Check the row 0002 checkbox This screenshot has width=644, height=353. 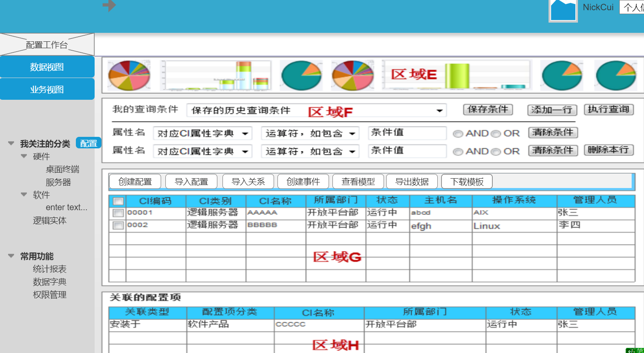(118, 226)
